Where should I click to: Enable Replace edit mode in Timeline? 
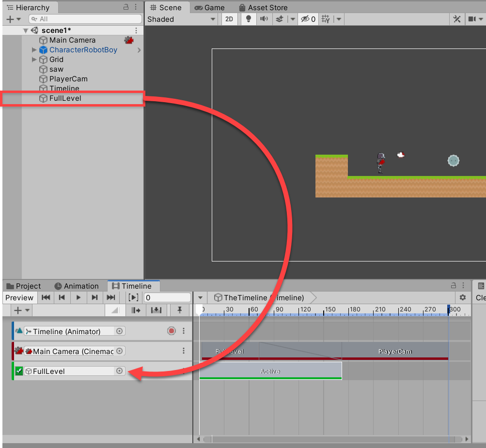tap(156, 310)
